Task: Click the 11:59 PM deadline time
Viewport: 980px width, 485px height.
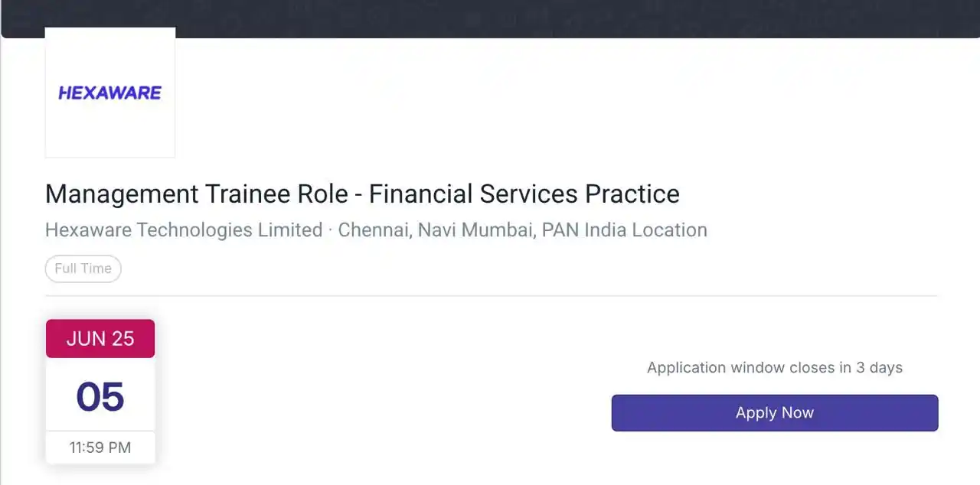Action: pos(100,448)
